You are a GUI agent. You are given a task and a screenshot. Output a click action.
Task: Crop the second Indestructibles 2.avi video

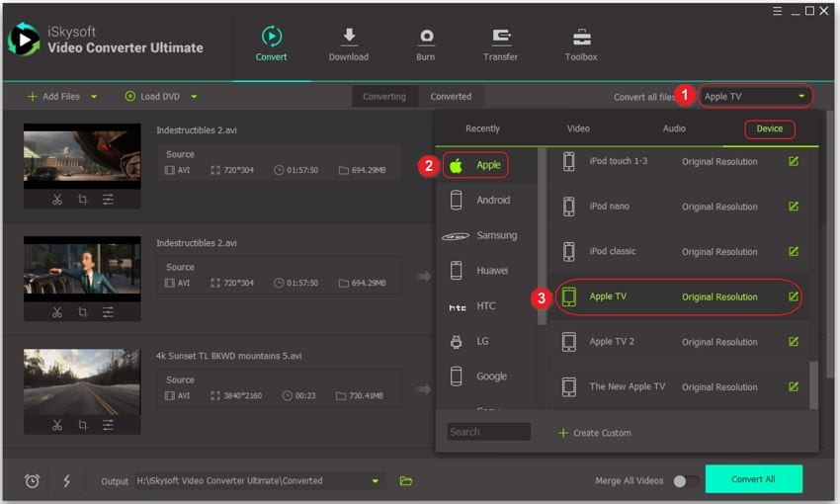tap(82, 312)
